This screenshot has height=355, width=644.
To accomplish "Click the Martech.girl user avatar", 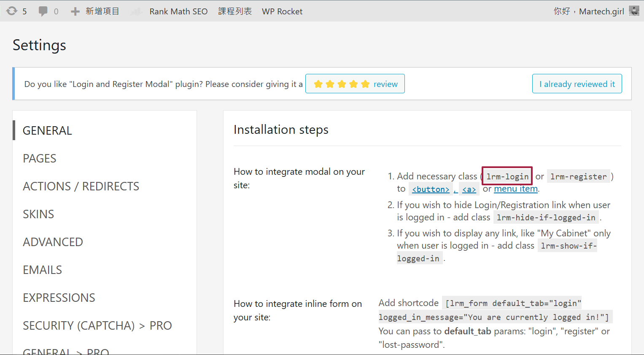I will pyautogui.click(x=634, y=11).
